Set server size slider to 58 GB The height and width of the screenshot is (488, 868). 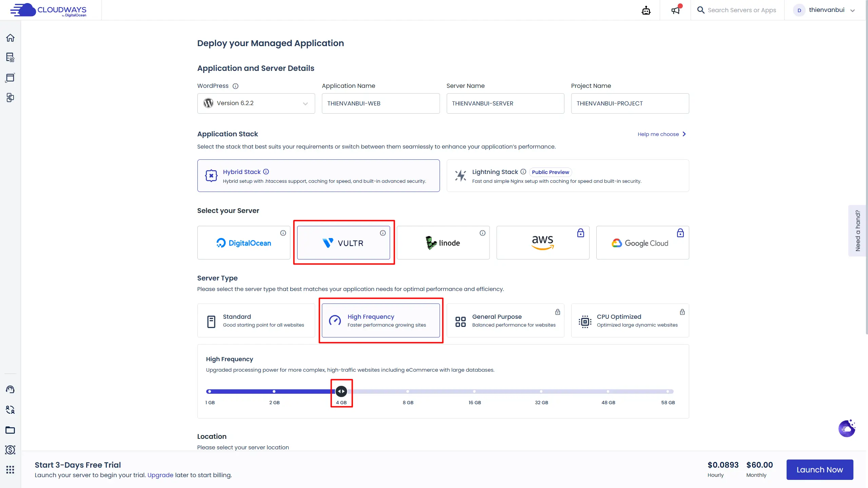pos(668,391)
